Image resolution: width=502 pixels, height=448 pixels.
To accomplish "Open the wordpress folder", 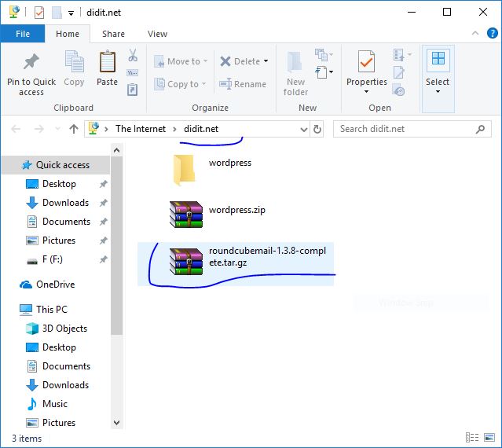I will pos(184,170).
